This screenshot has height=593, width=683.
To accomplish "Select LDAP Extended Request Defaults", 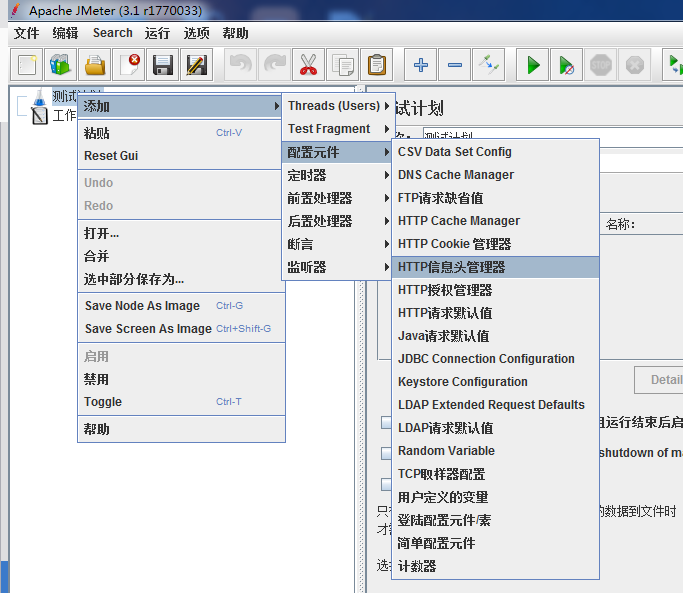I will coord(495,405).
